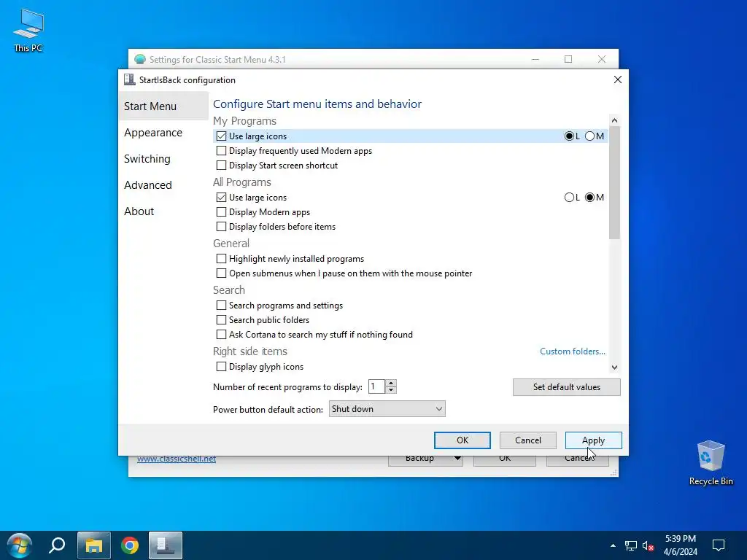This screenshot has width=747, height=560.
Task: Launch Google Chrome from taskbar
Action: 130,545
